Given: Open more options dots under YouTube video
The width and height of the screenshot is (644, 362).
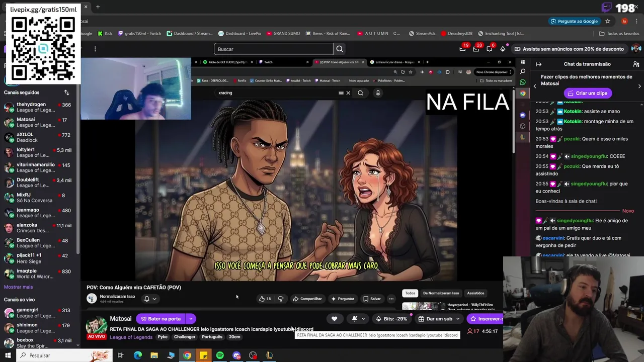Looking at the screenshot, I should click(391, 299).
